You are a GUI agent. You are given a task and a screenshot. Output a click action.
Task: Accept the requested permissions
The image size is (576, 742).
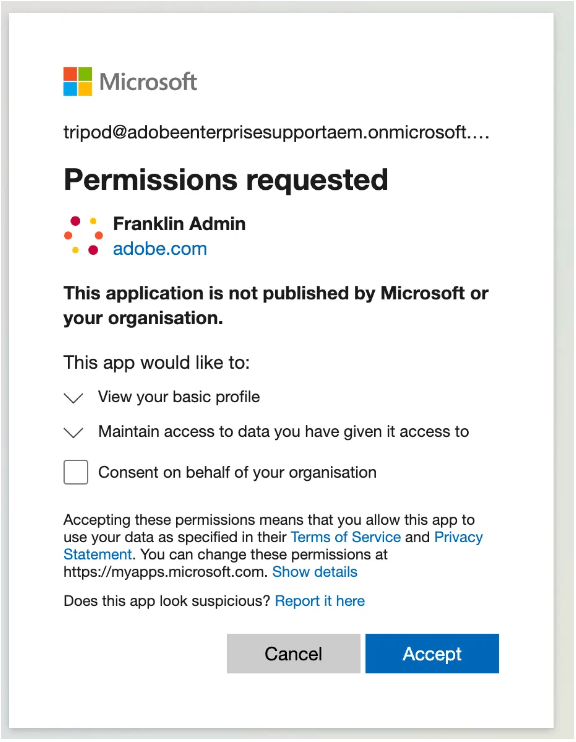432,654
